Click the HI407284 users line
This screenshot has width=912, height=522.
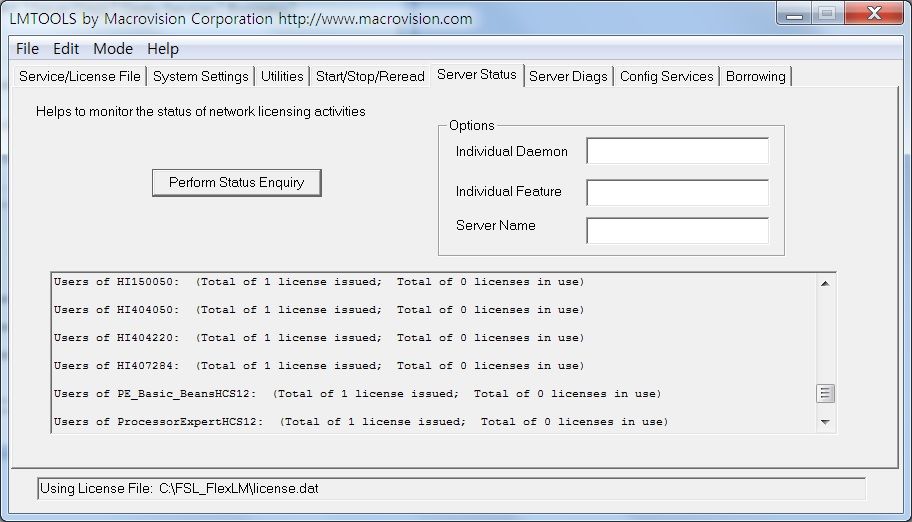(x=319, y=366)
